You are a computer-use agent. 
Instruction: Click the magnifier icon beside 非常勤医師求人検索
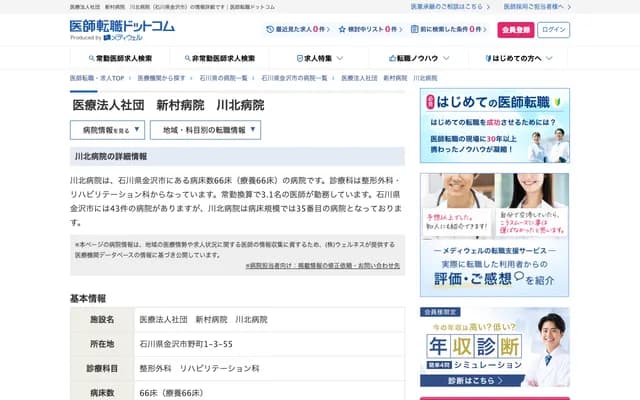click(187, 58)
